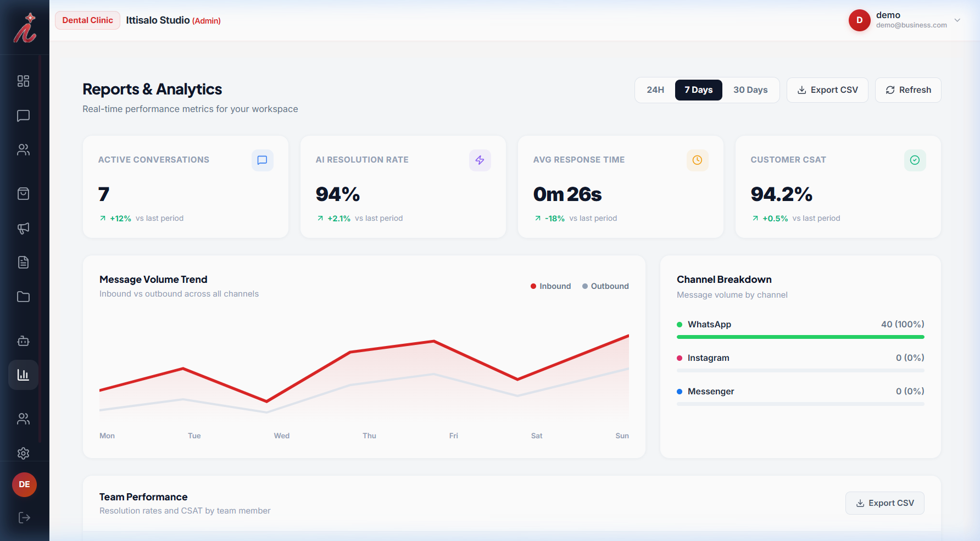Open the document templates sidebar icon
The height and width of the screenshot is (541, 980).
23,263
